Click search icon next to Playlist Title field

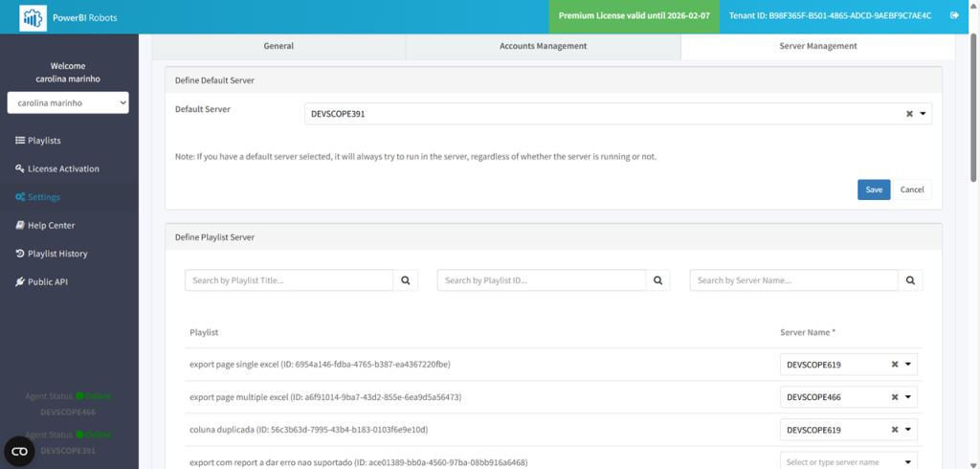[x=406, y=280]
